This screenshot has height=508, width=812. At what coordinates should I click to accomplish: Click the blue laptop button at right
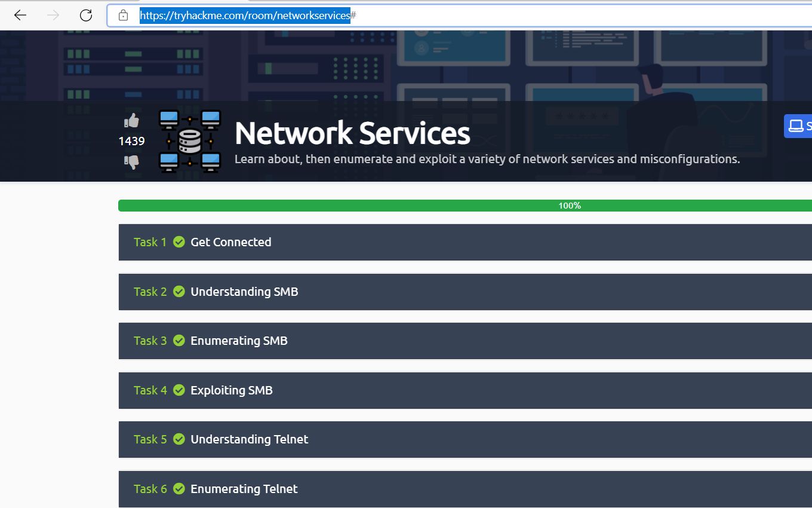pyautogui.click(x=798, y=126)
